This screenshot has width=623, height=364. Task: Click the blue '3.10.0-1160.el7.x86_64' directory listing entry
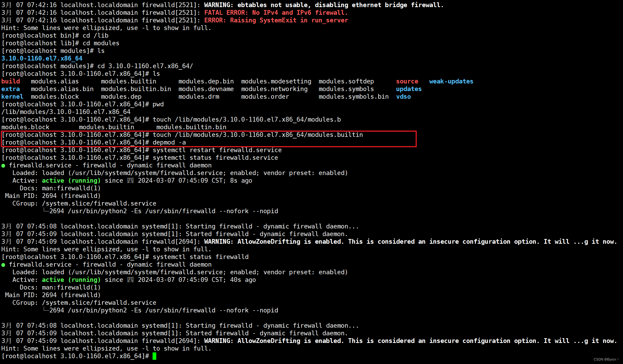[x=42, y=58]
